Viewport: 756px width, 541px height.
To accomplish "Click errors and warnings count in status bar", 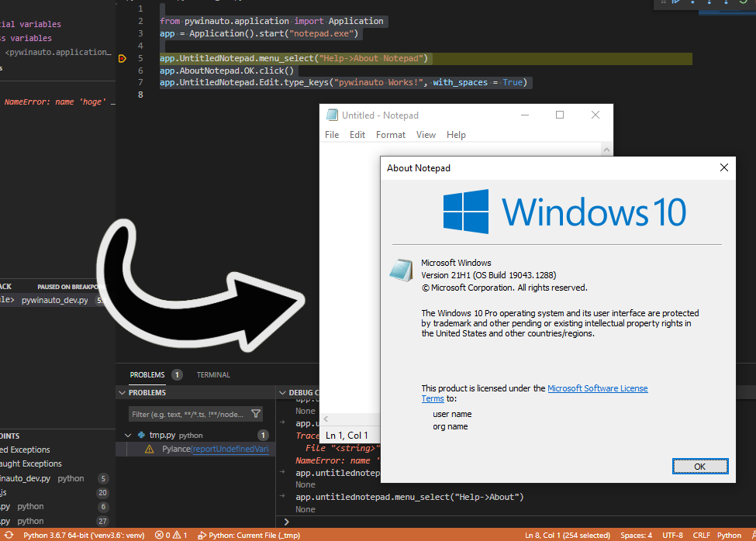I will (x=171, y=535).
